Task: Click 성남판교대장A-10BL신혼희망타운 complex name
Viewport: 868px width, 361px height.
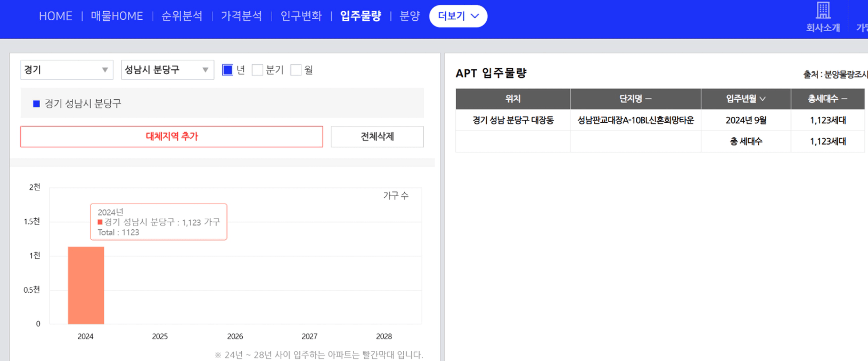Action: pos(635,121)
